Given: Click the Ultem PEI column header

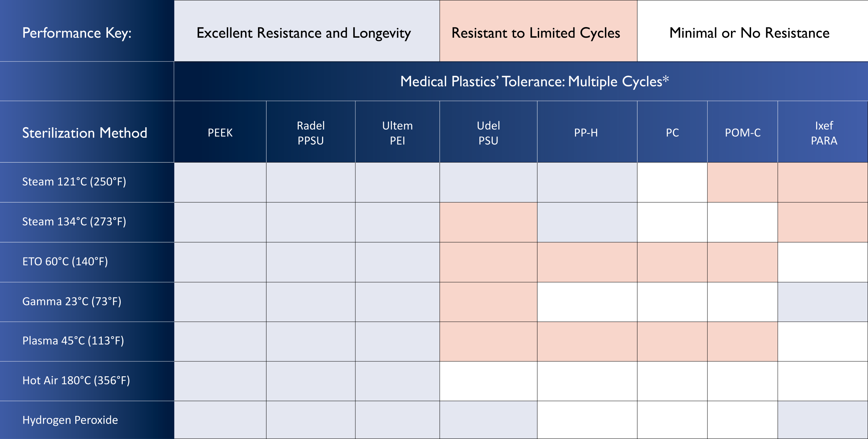Looking at the screenshot, I should point(397,133).
